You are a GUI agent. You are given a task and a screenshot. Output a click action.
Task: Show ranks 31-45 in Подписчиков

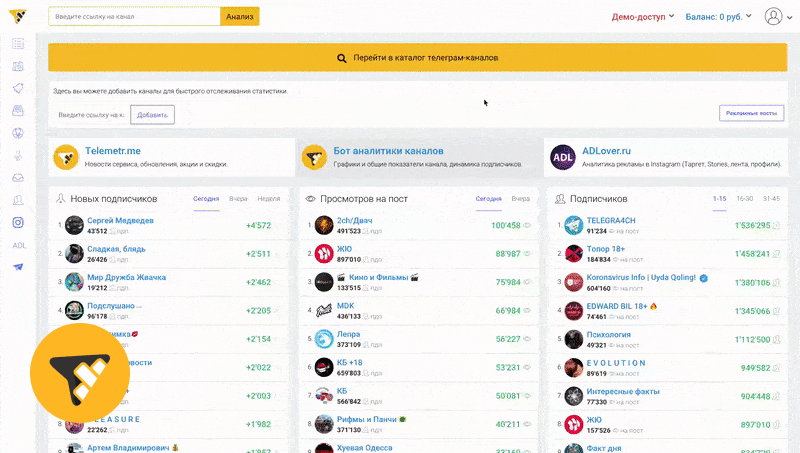tap(771, 198)
